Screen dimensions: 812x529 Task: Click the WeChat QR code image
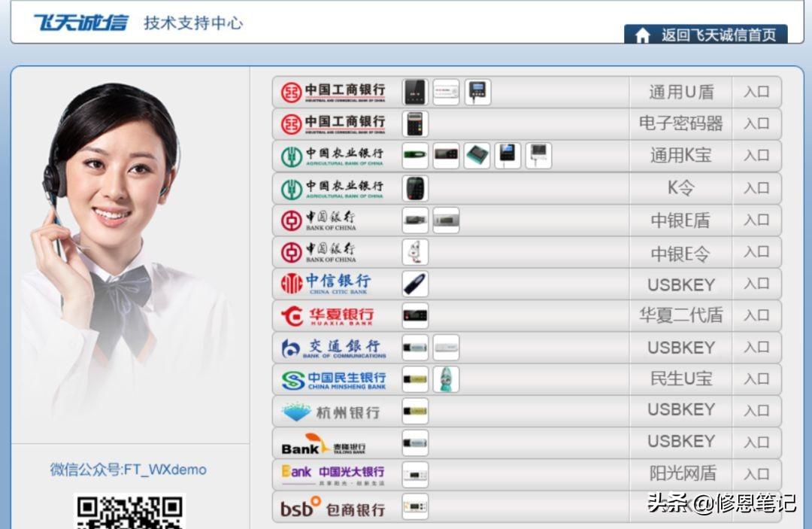pos(128,514)
